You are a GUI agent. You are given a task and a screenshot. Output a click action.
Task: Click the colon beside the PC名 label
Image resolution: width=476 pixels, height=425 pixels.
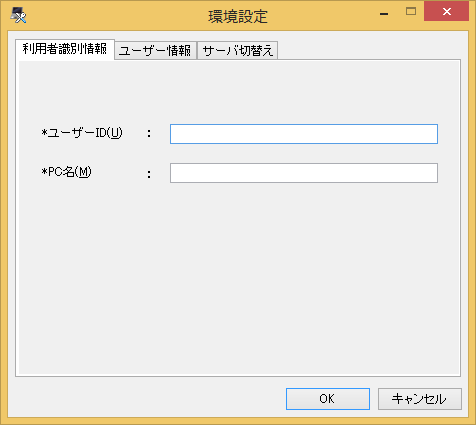point(149,174)
